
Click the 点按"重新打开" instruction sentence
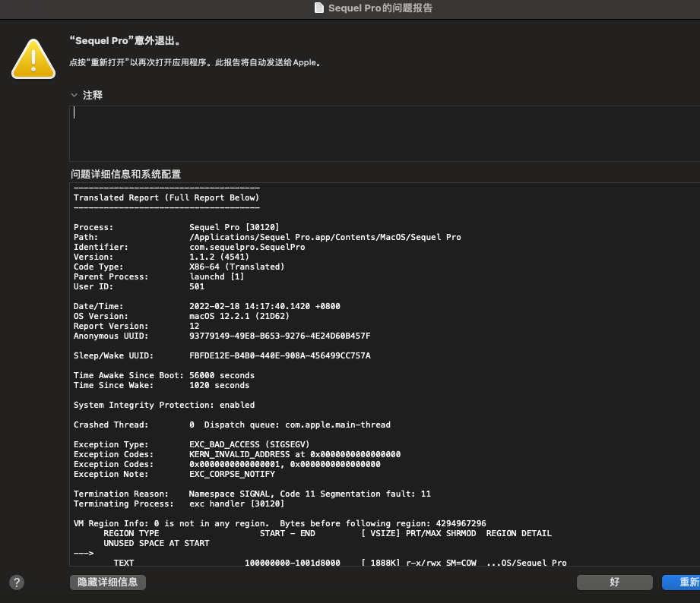(195, 62)
